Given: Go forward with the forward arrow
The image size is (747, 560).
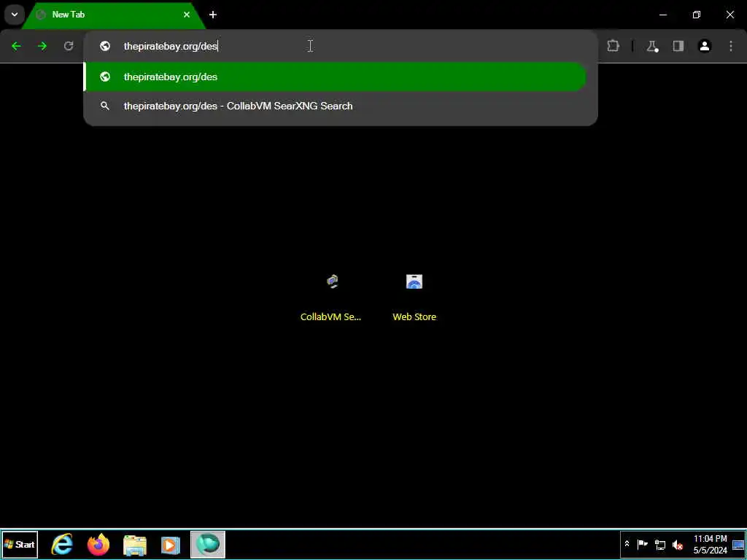Looking at the screenshot, I should (42, 46).
